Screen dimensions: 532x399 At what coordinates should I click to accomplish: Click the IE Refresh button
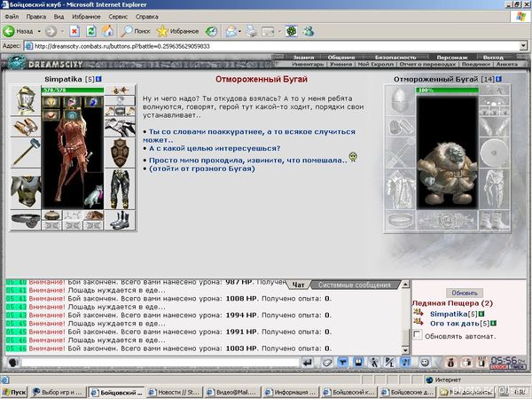point(91,31)
